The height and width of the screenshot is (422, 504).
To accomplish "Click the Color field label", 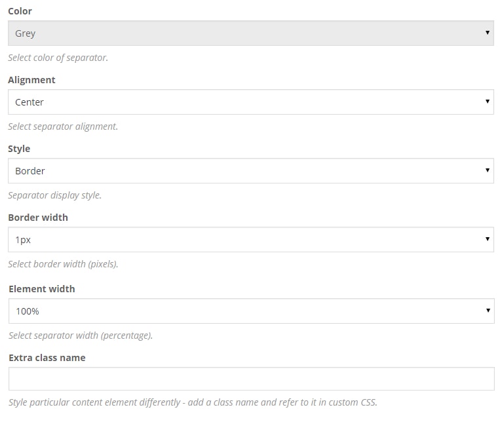I will pos(20,11).
